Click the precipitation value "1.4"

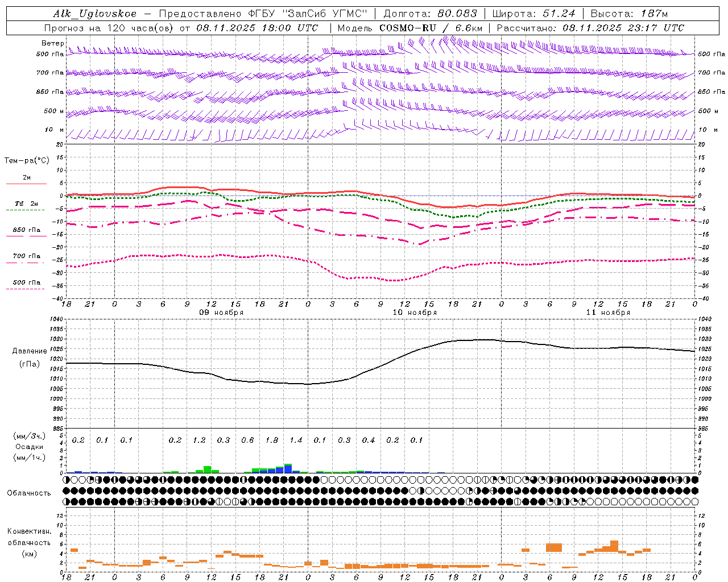tap(296, 440)
